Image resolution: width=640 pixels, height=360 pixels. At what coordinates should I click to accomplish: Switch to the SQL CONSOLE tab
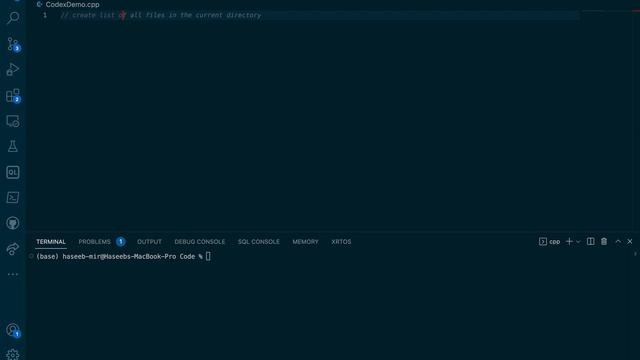pyautogui.click(x=259, y=242)
